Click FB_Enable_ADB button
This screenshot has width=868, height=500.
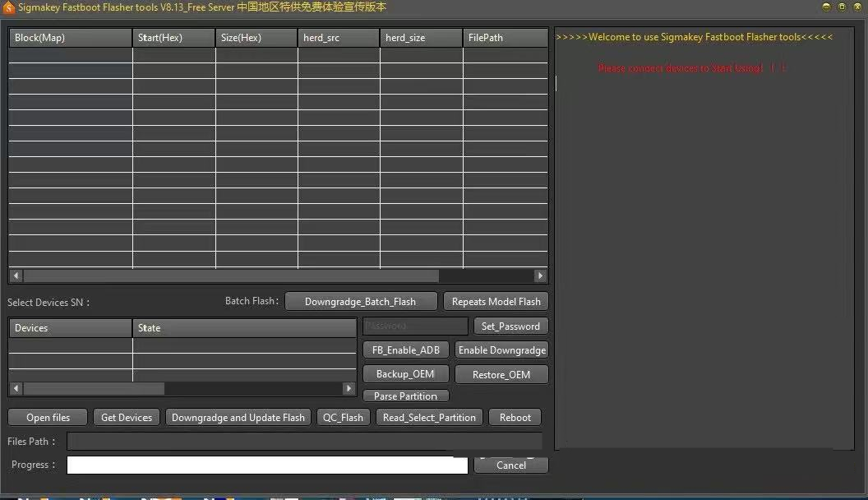(406, 350)
